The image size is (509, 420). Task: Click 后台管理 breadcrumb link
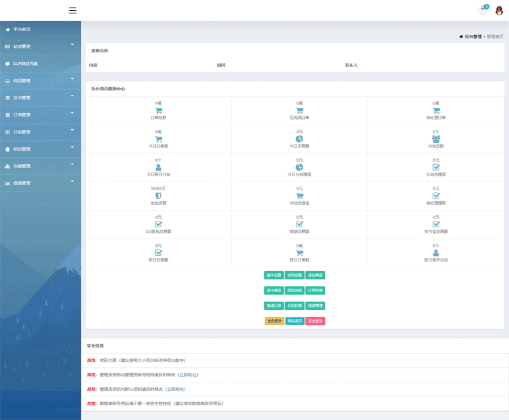coord(473,37)
